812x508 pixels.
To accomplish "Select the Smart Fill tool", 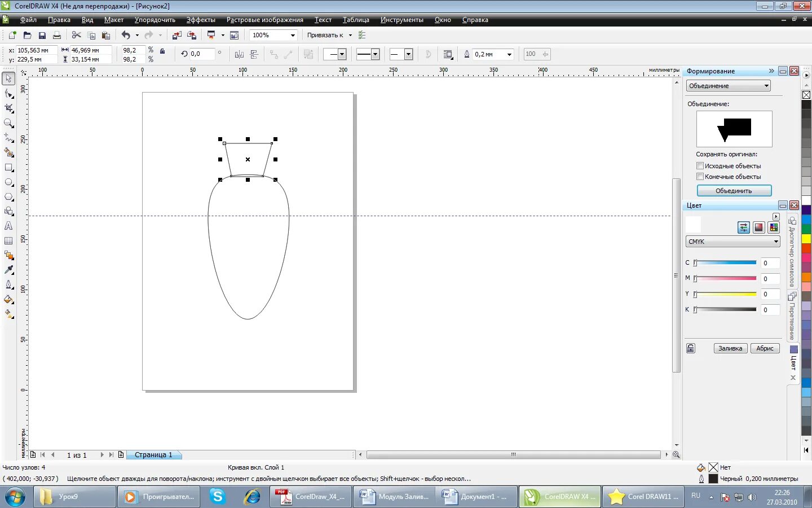I will pyautogui.click(x=8, y=152).
